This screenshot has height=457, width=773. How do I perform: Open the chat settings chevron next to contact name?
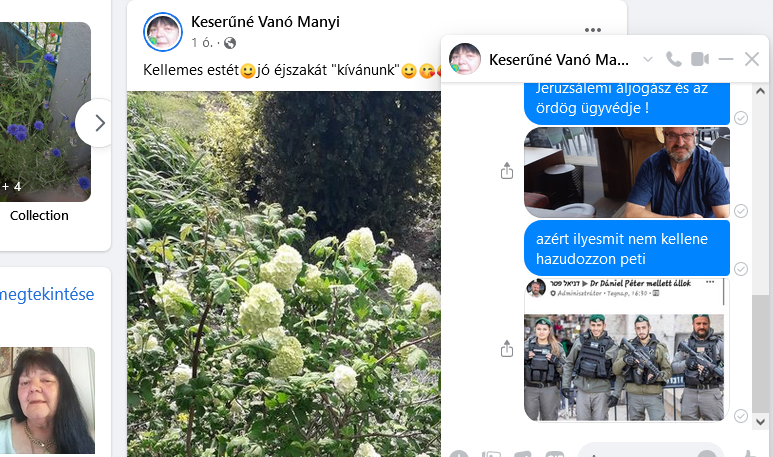coord(648,60)
